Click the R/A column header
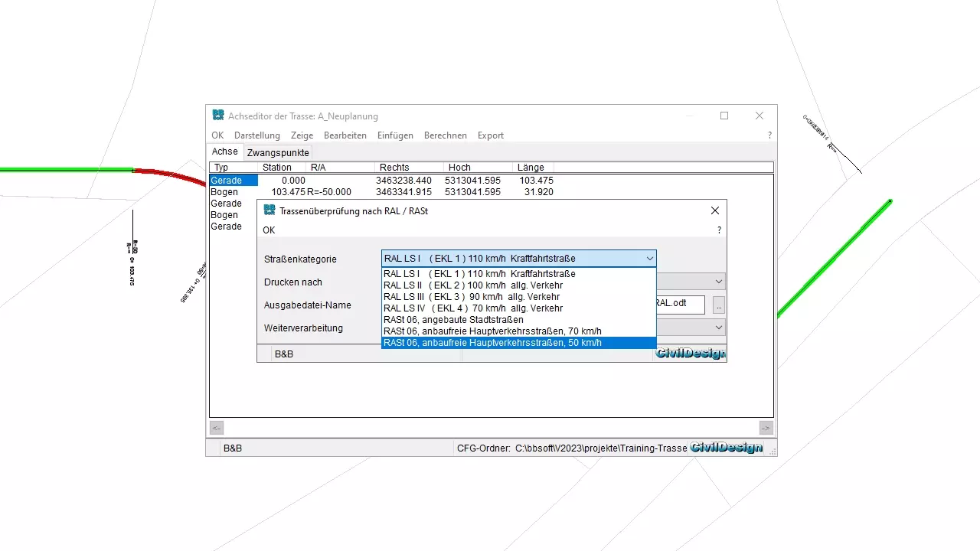 [340, 168]
